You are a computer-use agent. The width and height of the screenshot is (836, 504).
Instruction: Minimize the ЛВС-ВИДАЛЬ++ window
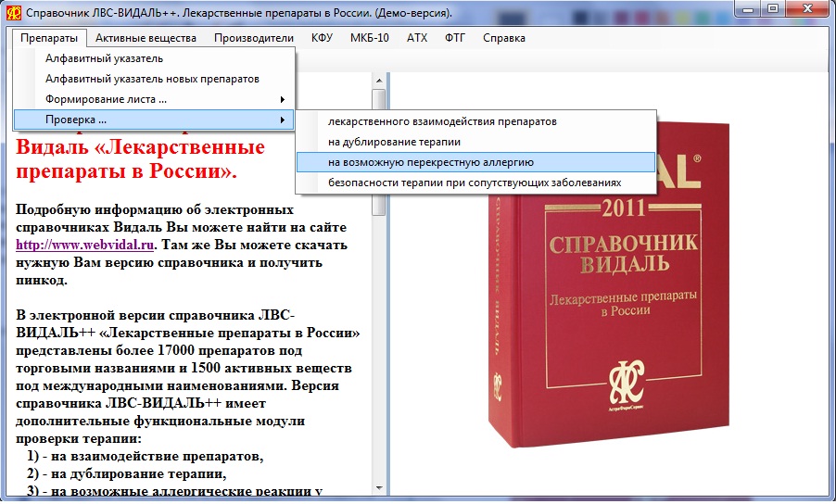(x=750, y=8)
